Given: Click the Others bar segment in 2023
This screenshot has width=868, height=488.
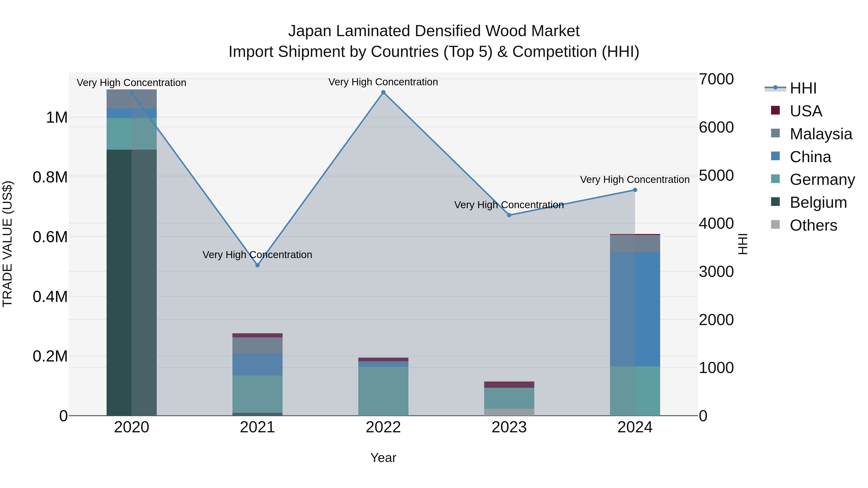Looking at the screenshot, I should tap(509, 412).
